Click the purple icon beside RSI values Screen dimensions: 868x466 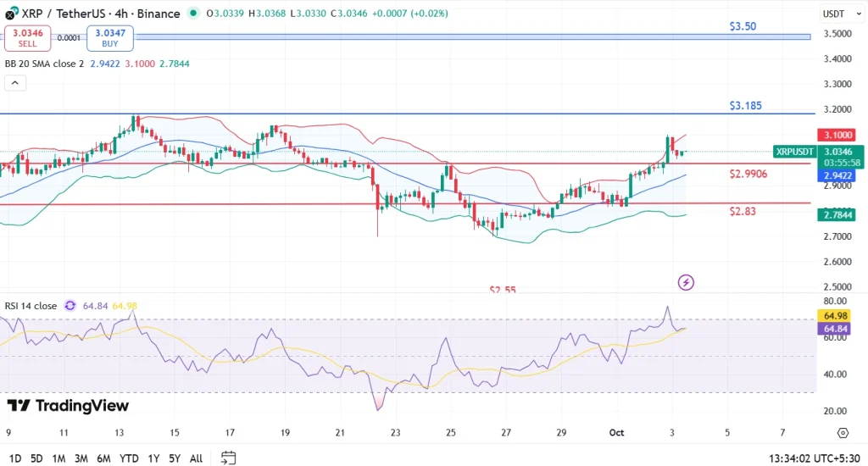(70, 306)
